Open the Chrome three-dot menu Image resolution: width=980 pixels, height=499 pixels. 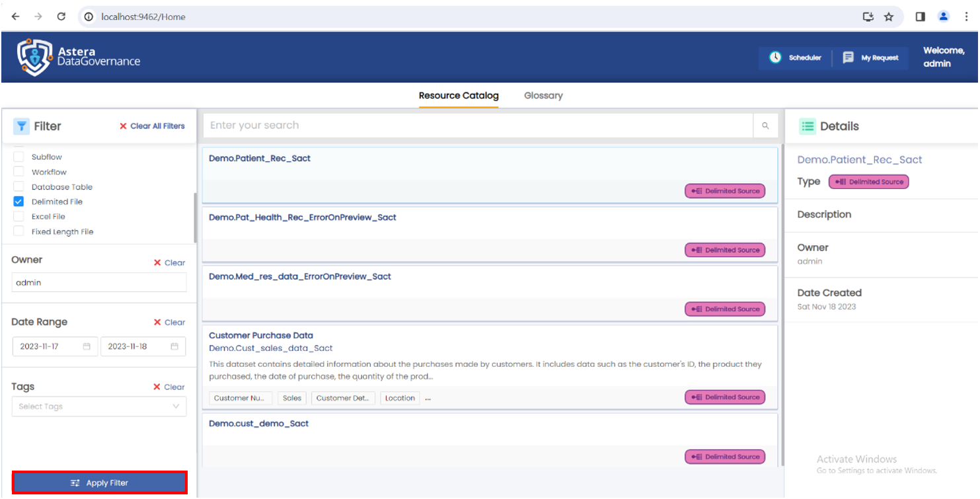click(967, 17)
